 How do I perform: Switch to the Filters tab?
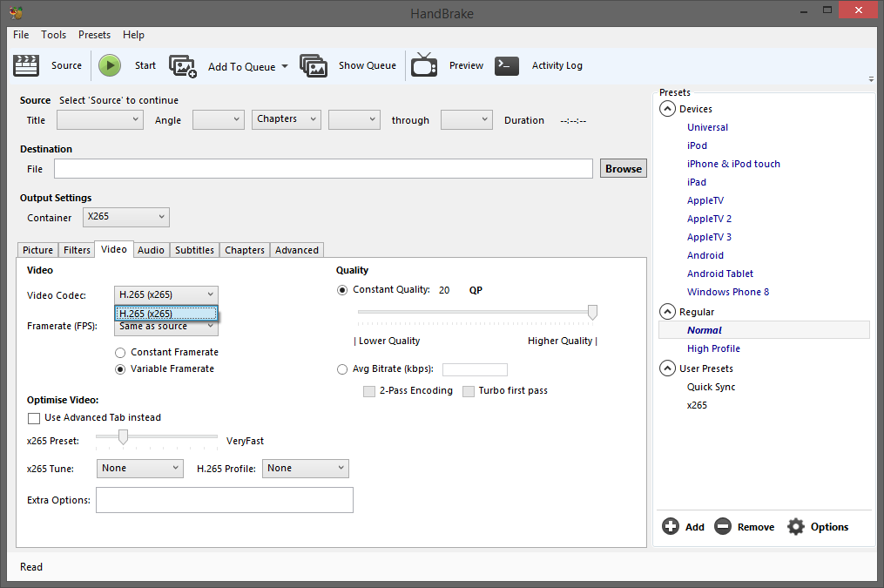tap(77, 250)
